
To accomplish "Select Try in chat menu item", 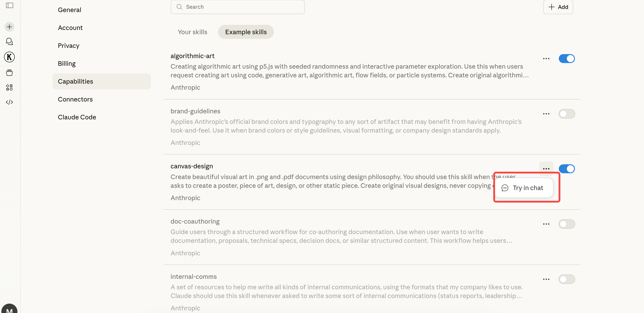I will (x=524, y=188).
